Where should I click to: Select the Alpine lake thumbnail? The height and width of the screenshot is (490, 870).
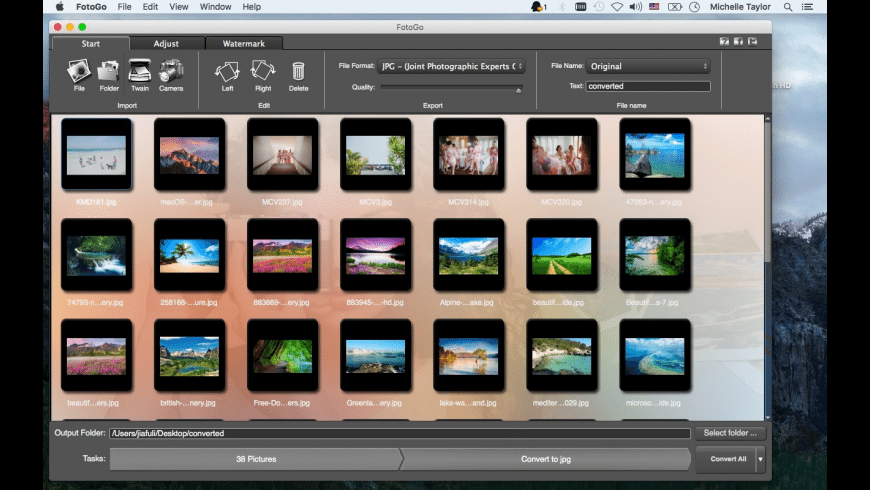pos(469,255)
